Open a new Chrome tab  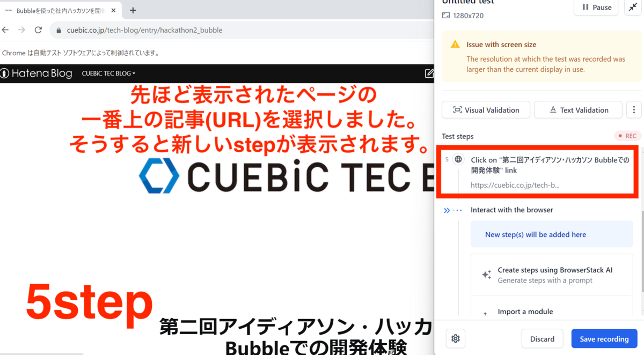click(133, 10)
